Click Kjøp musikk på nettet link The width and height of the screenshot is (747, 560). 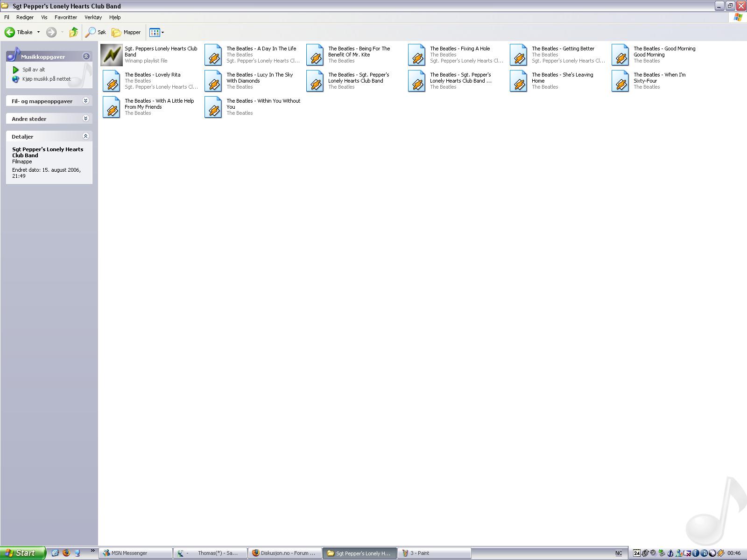pos(47,79)
